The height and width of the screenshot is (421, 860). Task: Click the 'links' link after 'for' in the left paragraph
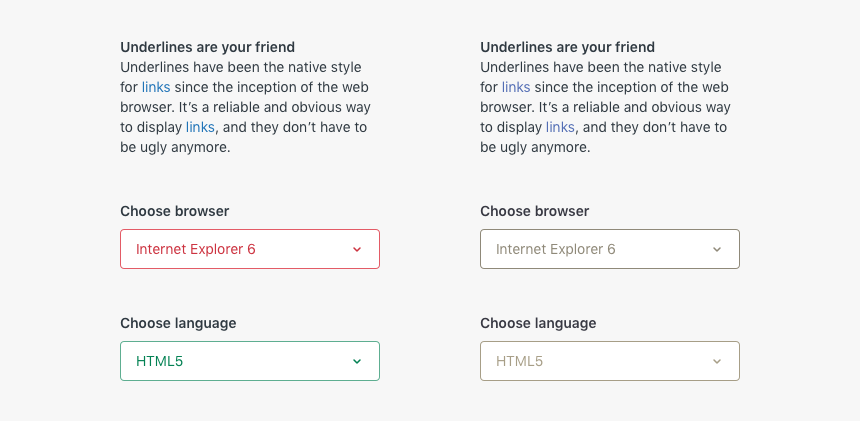pos(156,87)
